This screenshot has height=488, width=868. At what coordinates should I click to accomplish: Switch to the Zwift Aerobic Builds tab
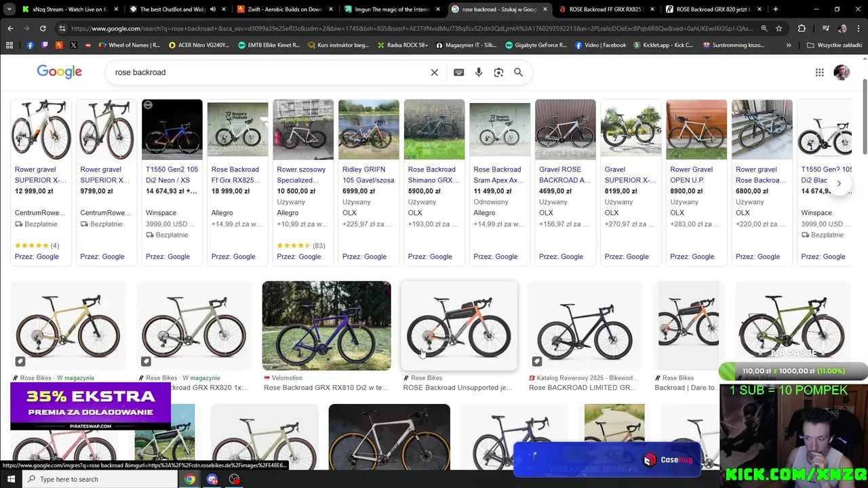(284, 9)
